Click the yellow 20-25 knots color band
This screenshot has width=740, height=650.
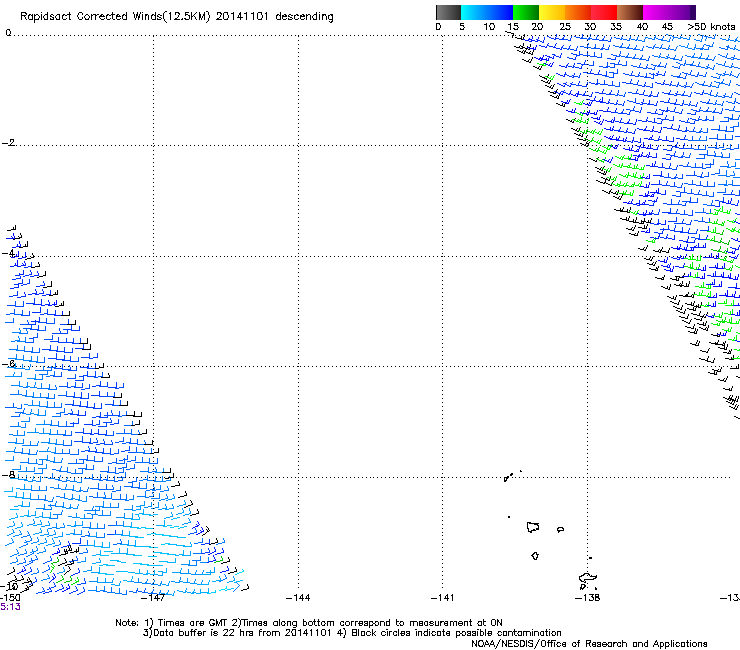click(552, 12)
